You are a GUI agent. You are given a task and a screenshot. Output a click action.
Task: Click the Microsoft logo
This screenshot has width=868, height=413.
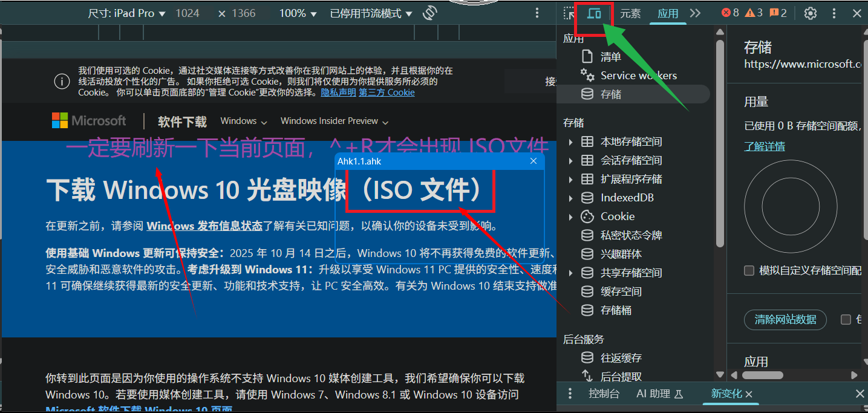coord(89,121)
